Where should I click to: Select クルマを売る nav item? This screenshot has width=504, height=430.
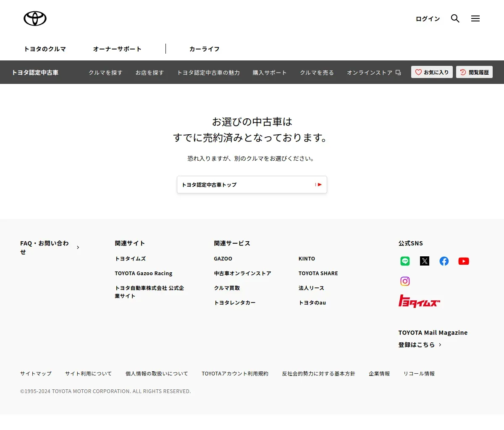[x=317, y=73]
